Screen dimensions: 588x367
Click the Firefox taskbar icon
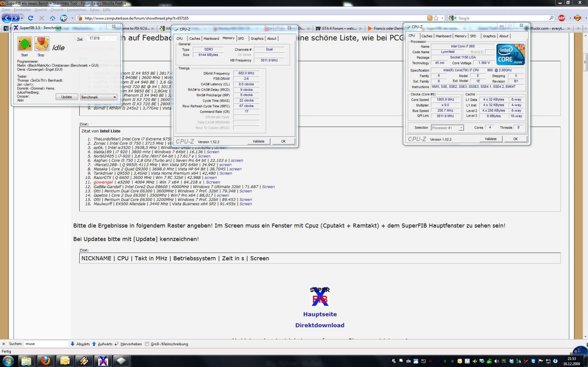click(46, 361)
